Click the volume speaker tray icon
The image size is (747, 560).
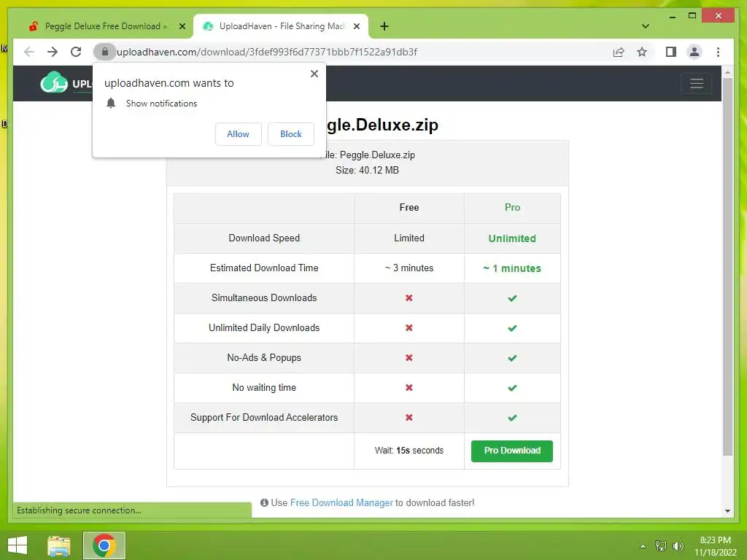pos(678,546)
